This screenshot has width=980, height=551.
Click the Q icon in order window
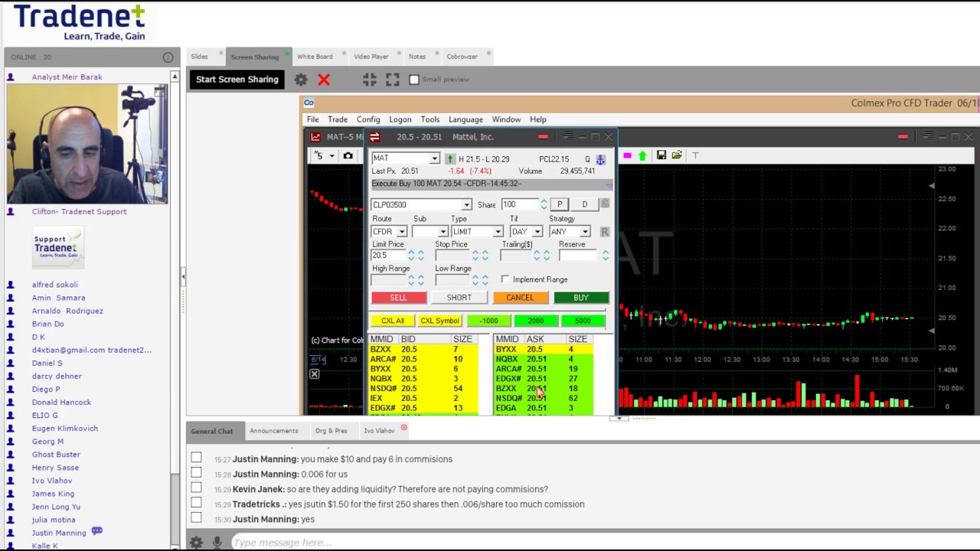coord(587,159)
